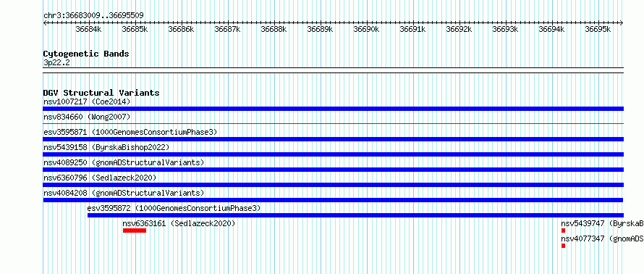Click the 36692k ruler tick label
The image size is (644, 274).
pyautogui.click(x=459, y=29)
